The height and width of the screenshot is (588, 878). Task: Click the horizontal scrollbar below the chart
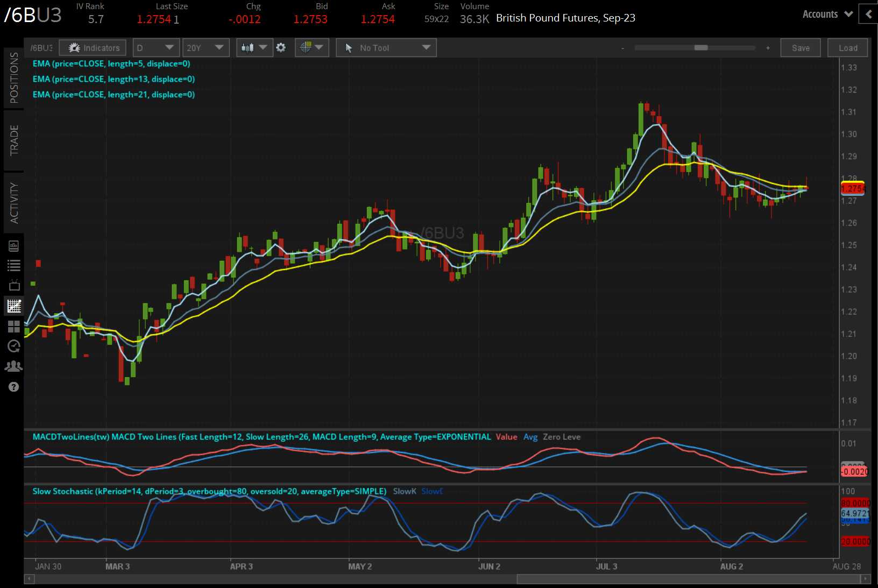click(x=688, y=579)
